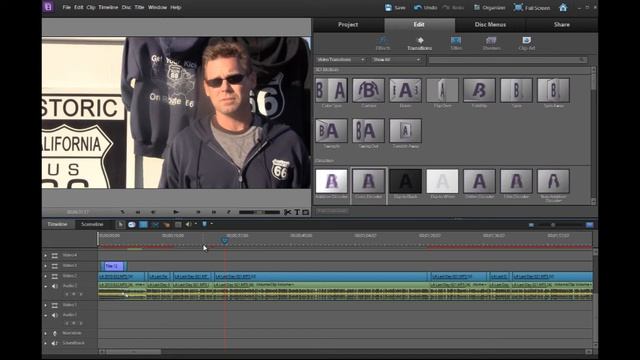Expand the Soundtrack track
640x360 pixels.
[46, 343]
